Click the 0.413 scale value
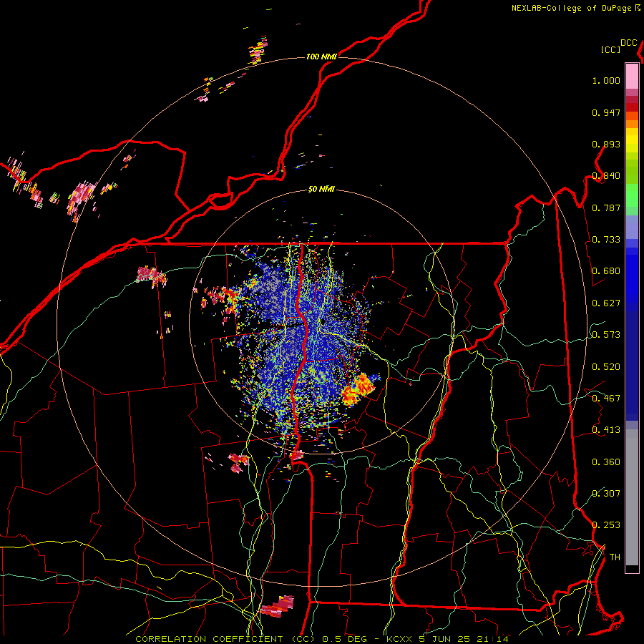Viewport: 644px width, 644px height. tap(606, 430)
